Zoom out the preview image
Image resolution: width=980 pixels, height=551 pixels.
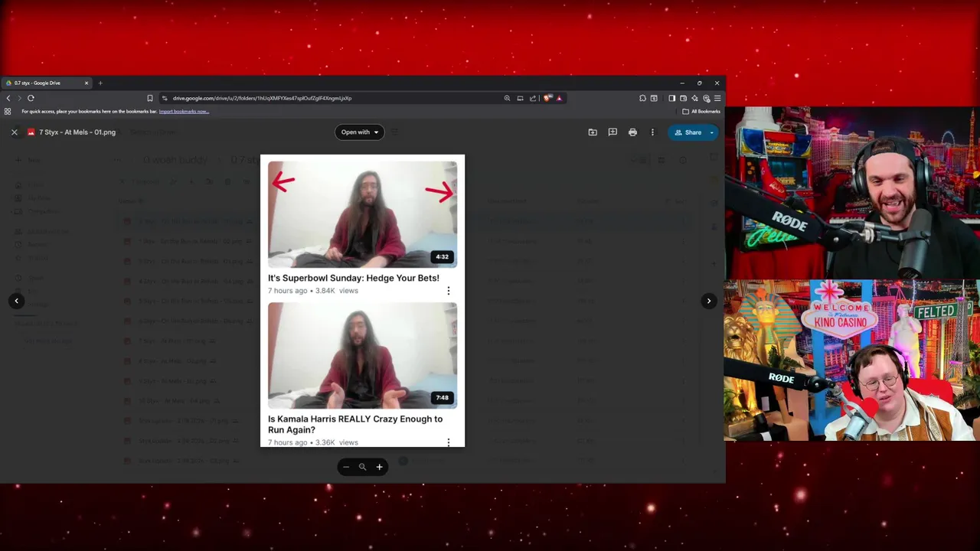pyautogui.click(x=346, y=467)
